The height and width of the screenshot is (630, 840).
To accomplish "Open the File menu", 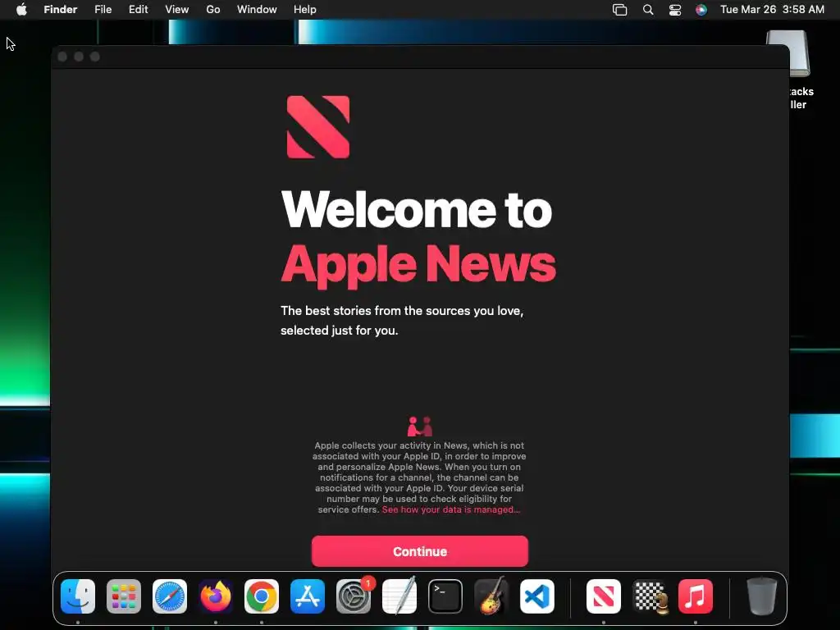I will click(103, 10).
